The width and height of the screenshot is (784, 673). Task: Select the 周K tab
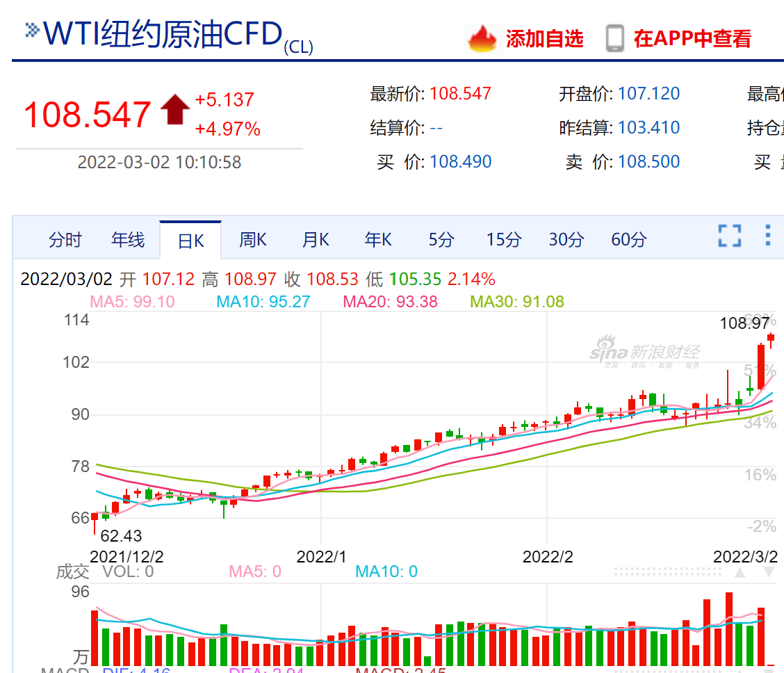point(252,240)
